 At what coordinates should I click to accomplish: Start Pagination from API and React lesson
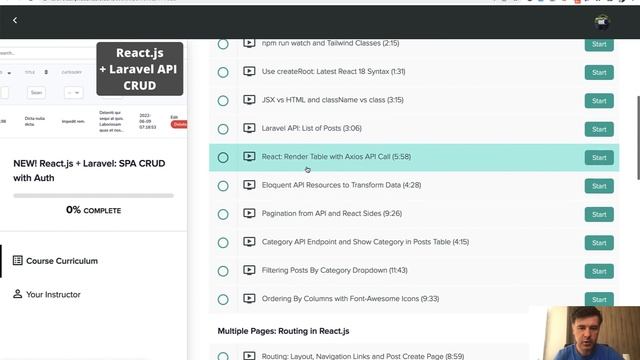(599, 214)
